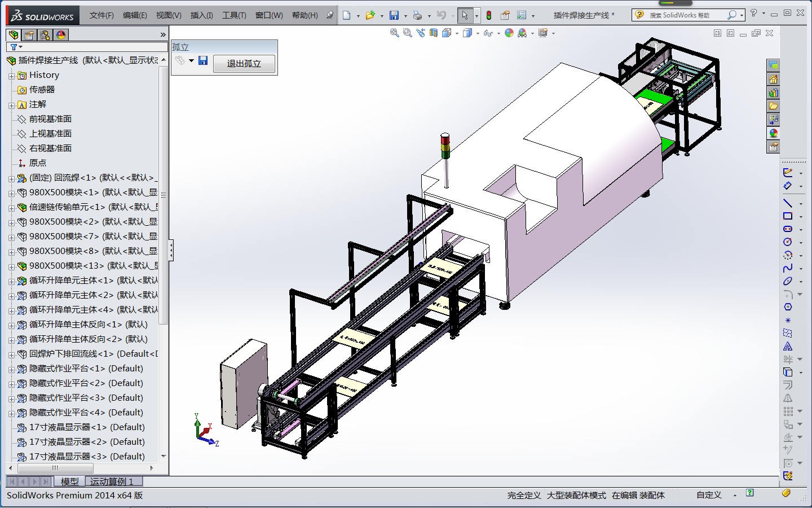Select the Spline sketch tool
812x508 pixels.
coord(788,268)
